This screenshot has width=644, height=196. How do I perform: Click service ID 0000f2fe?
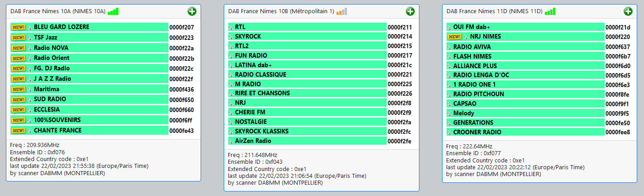[x=400, y=141]
